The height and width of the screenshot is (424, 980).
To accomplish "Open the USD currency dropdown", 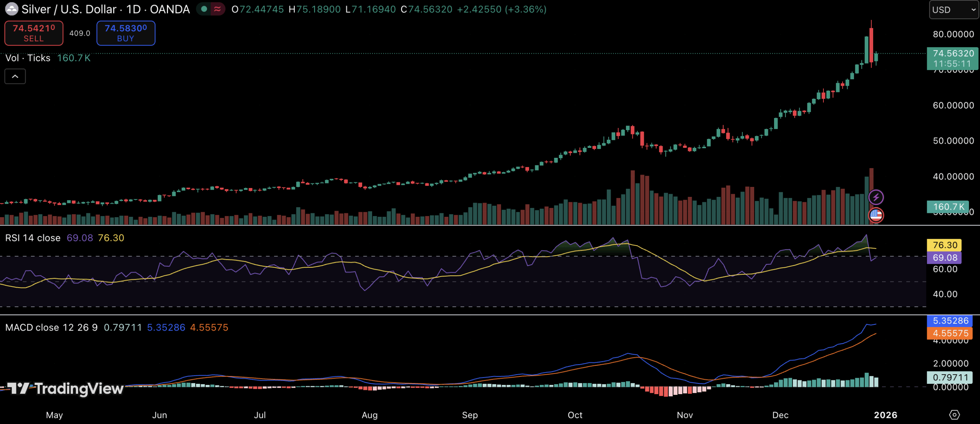I will click(x=954, y=10).
